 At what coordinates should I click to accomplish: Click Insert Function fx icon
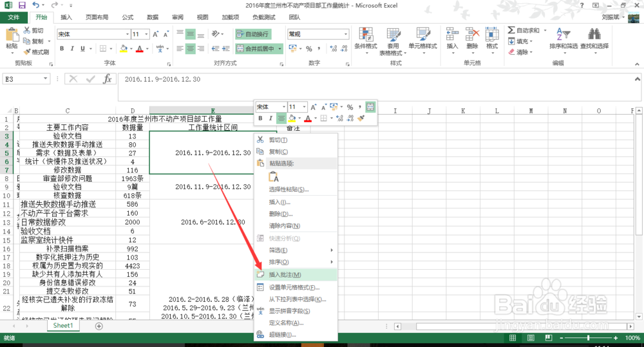108,79
